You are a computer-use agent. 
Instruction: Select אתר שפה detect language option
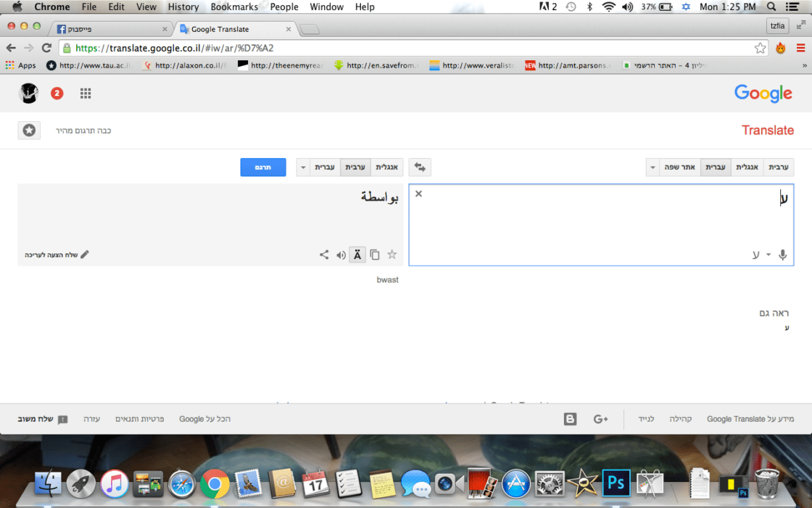click(679, 168)
